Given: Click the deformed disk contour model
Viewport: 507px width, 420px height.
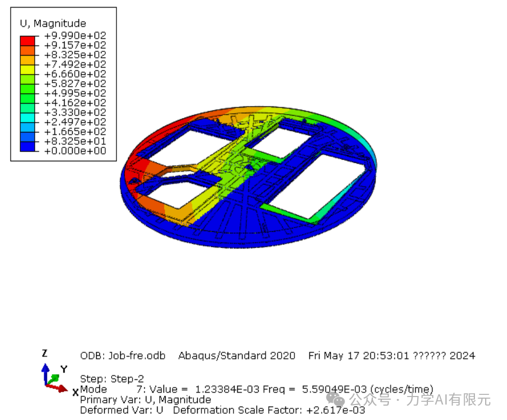Looking at the screenshot, I should (x=248, y=177).
